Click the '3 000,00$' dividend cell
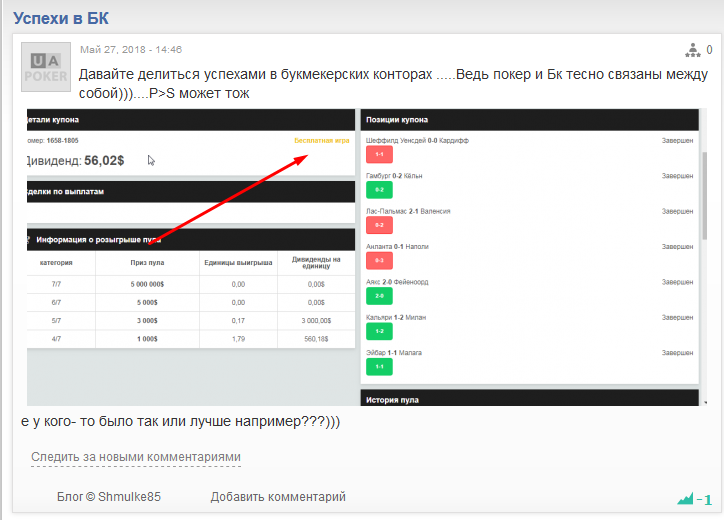 click(316, 320)
